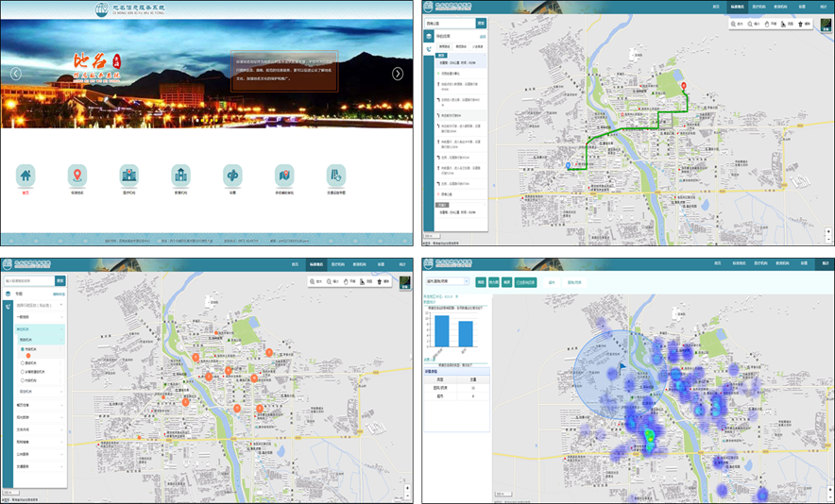Activate zoom-in magnifier tool in route window

737,25
